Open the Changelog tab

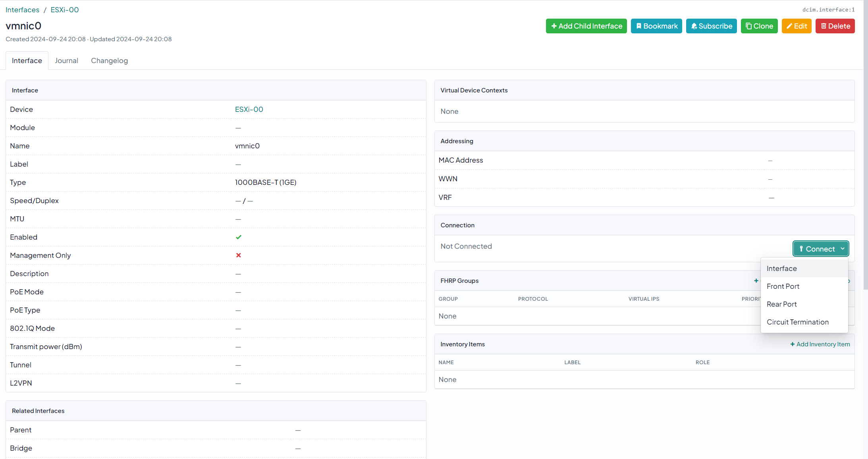click(109, 61)
